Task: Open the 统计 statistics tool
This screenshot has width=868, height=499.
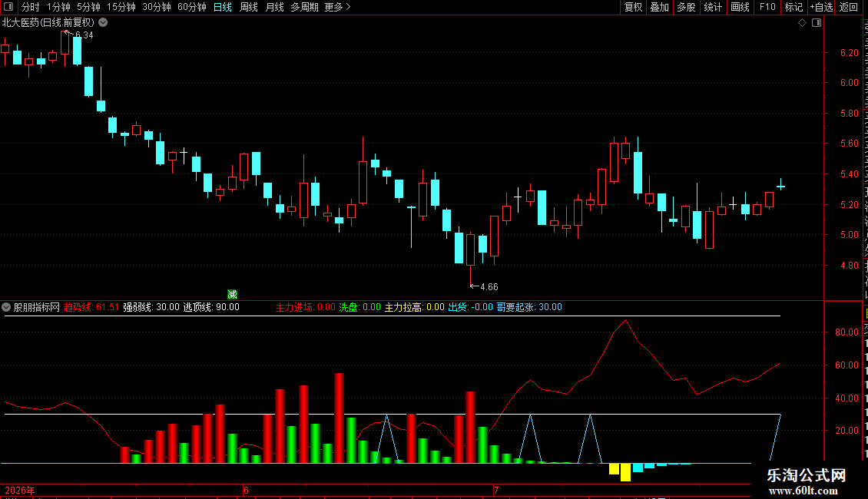Action: click(x=712, y=7)
